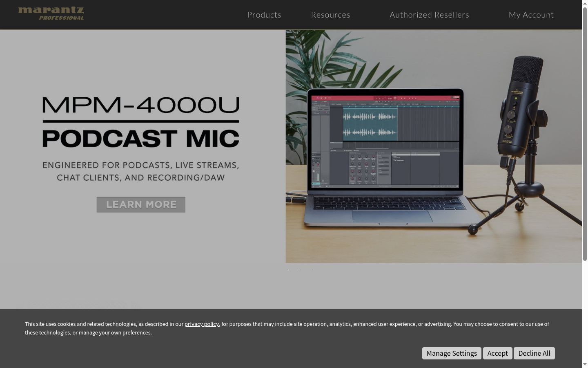
Task: Open the privacy policy link
Action: (202, 324)
